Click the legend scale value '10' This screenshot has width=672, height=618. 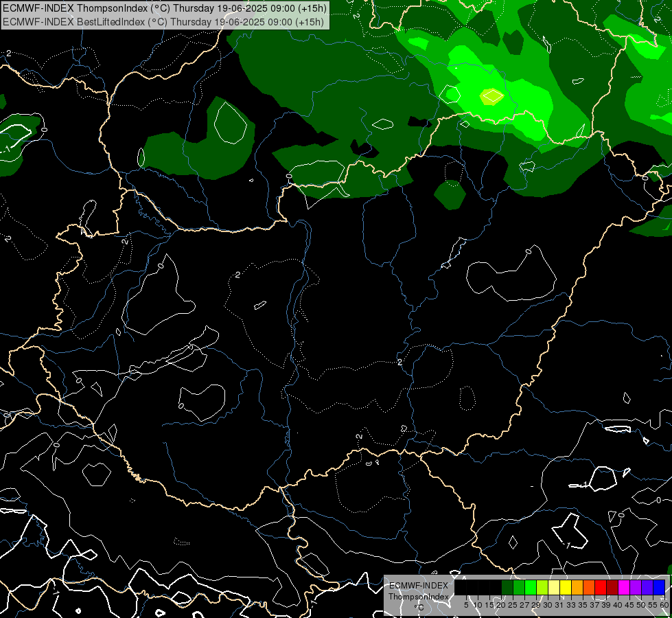point(478,605)
